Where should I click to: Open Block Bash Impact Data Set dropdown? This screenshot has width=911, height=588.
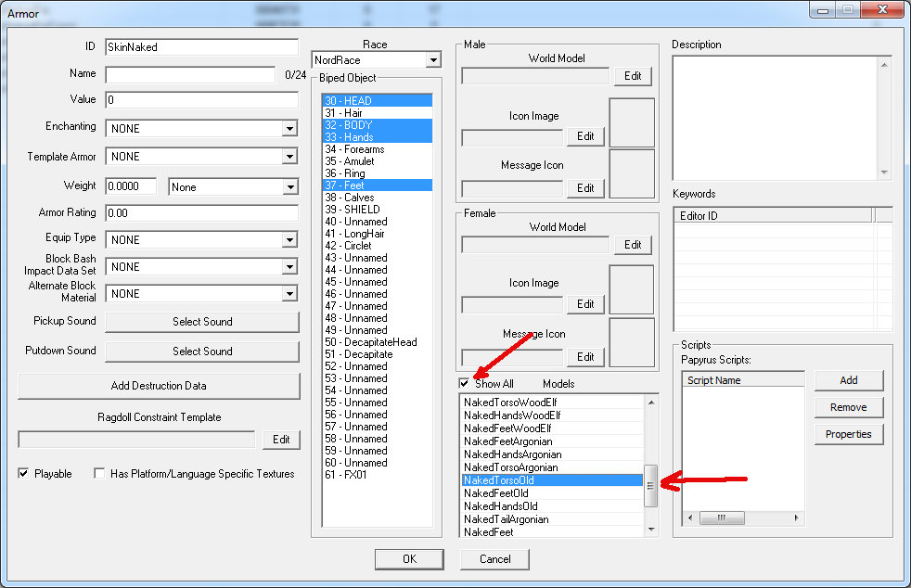[x=289, y=267]
